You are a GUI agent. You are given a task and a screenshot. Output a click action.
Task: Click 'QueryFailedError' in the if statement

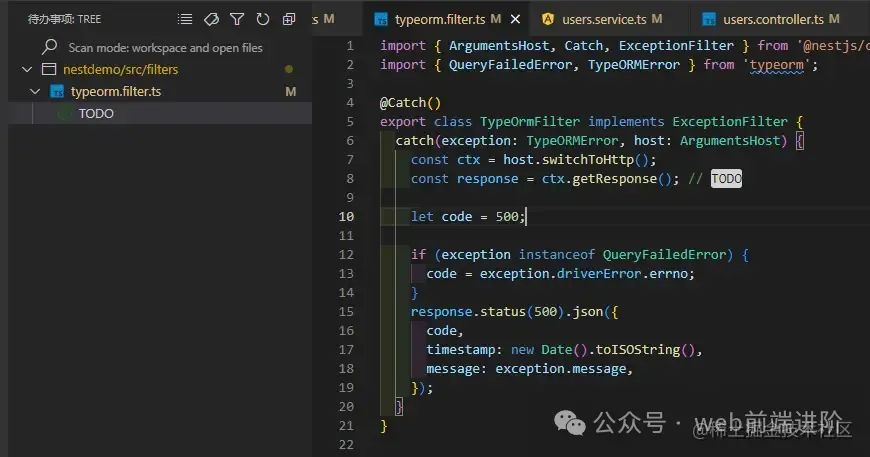pos(664,255)
